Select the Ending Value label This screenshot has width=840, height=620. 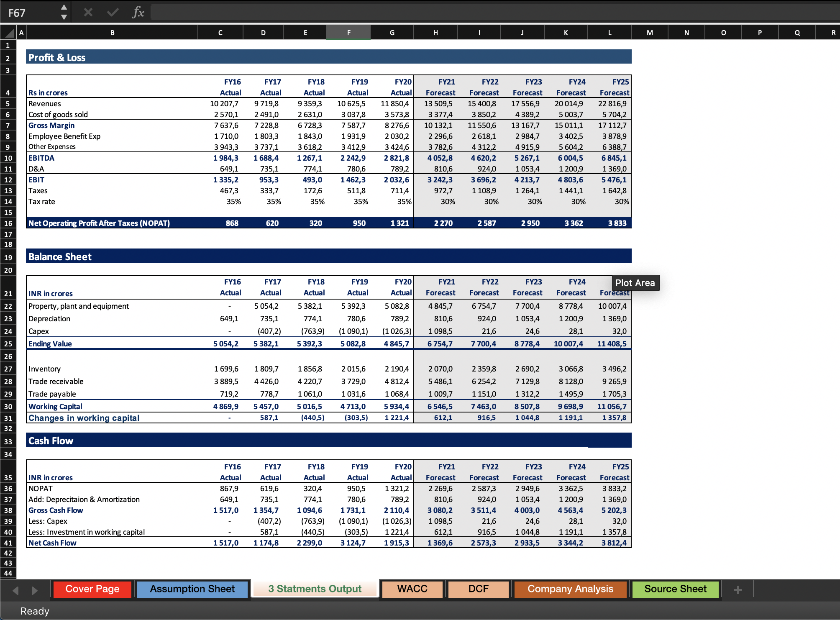tap(50, 344)
